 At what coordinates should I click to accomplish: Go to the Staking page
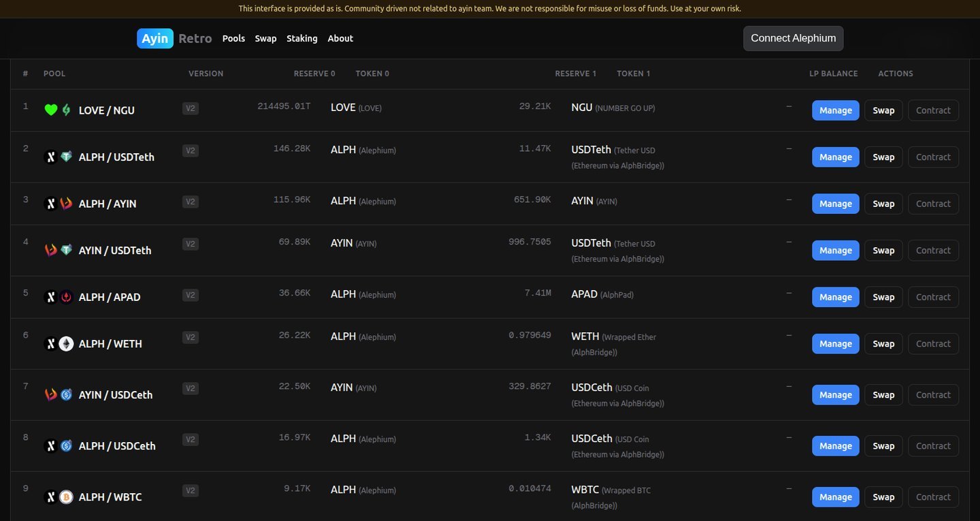point(302,38)
